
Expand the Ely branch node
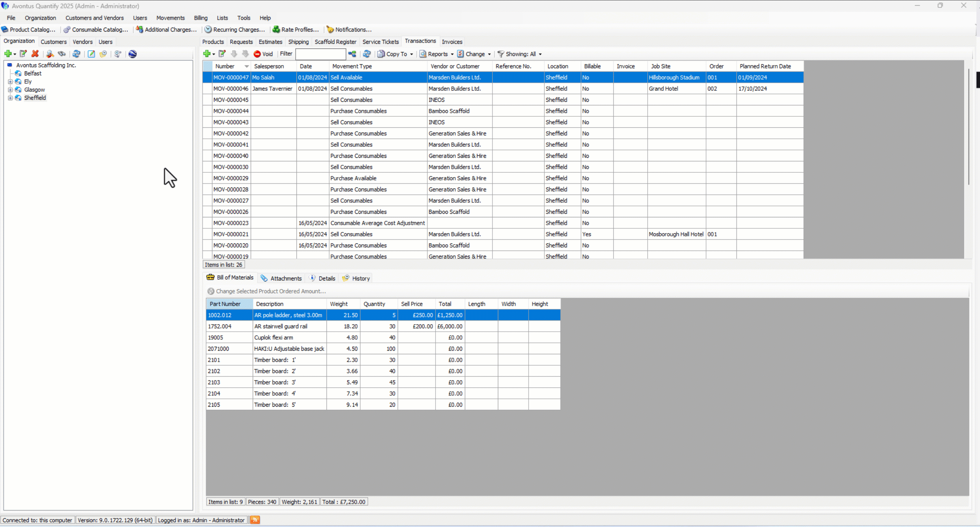10,82
